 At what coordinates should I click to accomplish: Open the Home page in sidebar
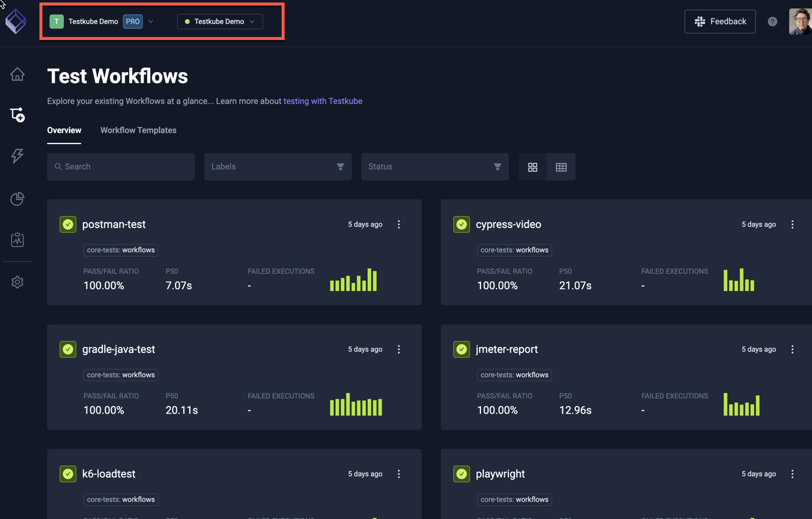tap(17, 74)
